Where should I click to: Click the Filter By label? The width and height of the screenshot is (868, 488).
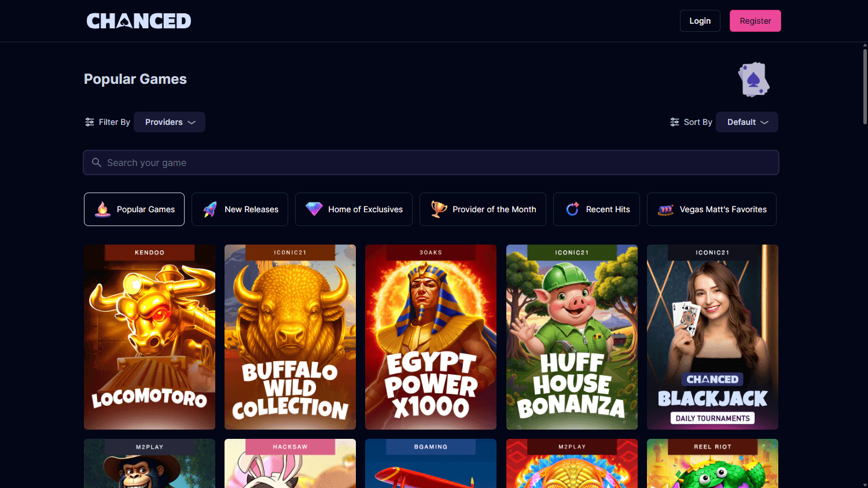(x=115, y=122)
